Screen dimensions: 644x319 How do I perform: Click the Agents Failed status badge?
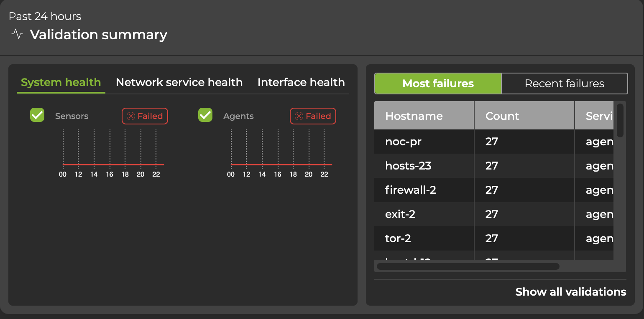(x=313, y=116)
